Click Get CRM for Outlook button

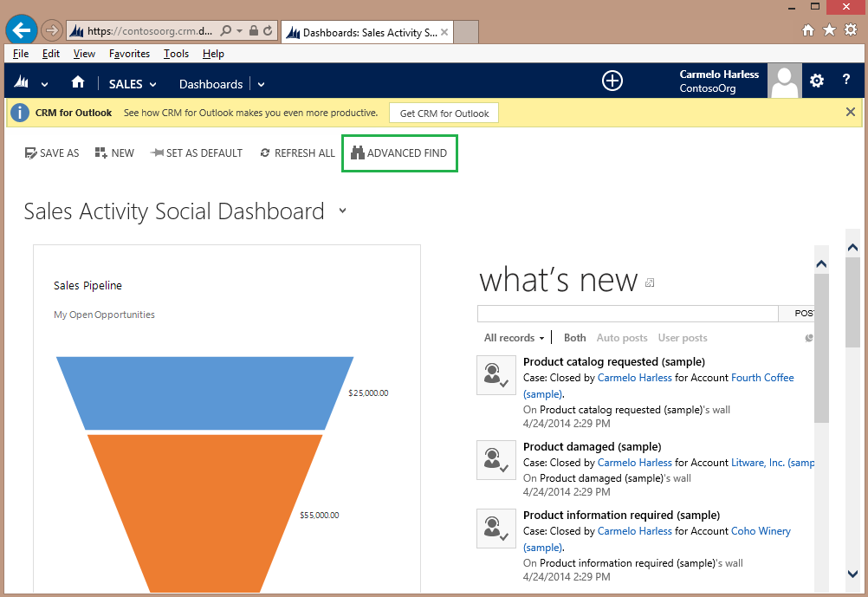pyautogui.click(x=444, y=114)
